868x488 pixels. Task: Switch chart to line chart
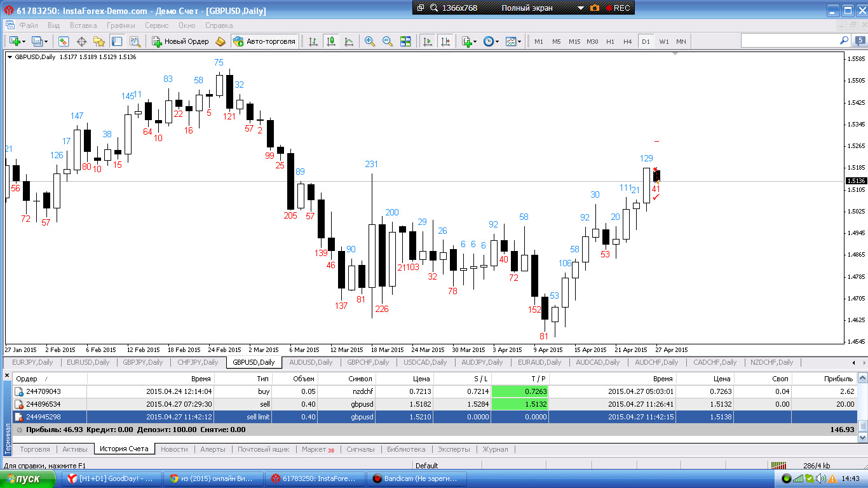tap(349, 41)
